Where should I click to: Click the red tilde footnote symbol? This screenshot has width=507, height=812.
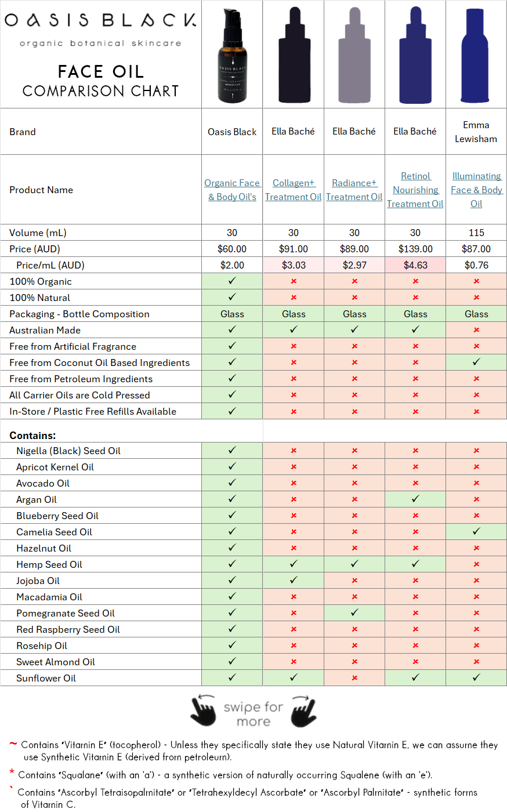coord(13,744)
